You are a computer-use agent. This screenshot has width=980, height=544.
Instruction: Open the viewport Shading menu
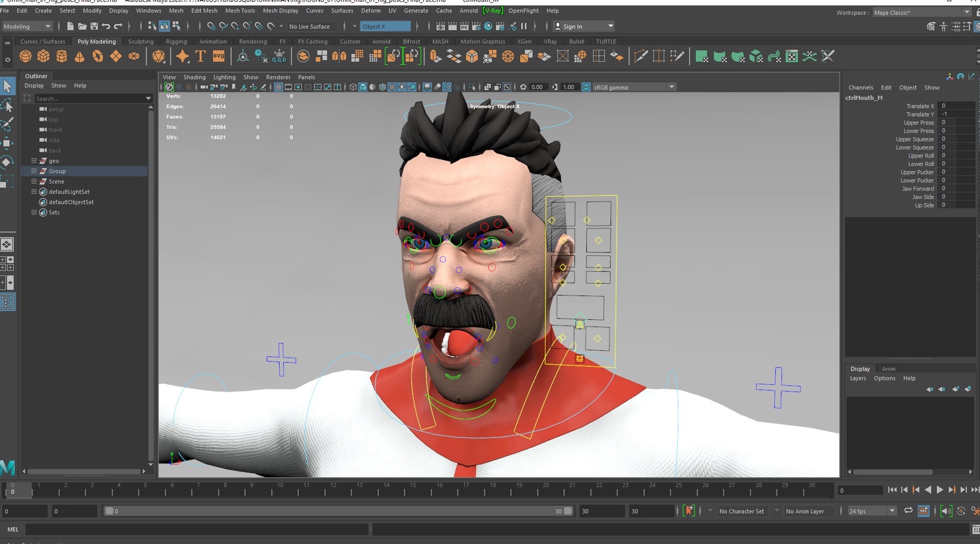pyautogui.click(x=194, y=77)
